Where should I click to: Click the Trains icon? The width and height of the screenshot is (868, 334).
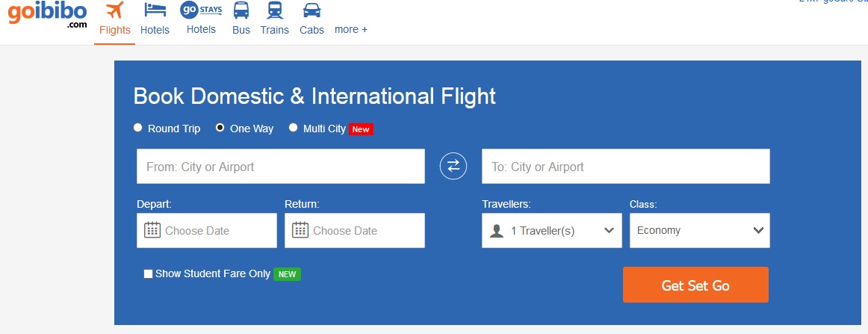click(x=275, y=10)
